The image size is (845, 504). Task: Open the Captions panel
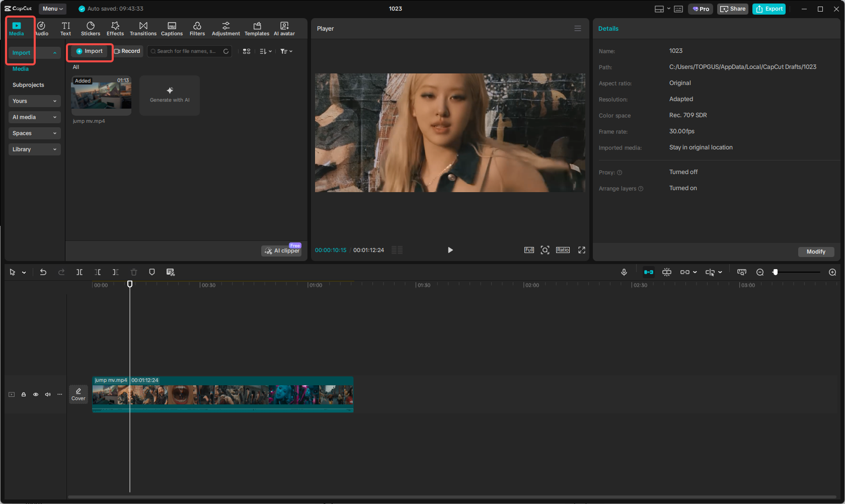point(172,28)
